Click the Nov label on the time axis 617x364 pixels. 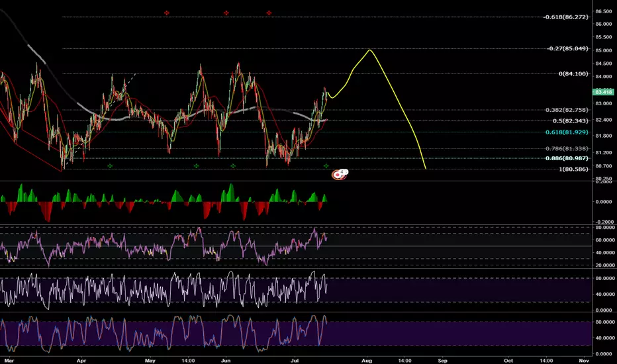[x=584, y=361]
